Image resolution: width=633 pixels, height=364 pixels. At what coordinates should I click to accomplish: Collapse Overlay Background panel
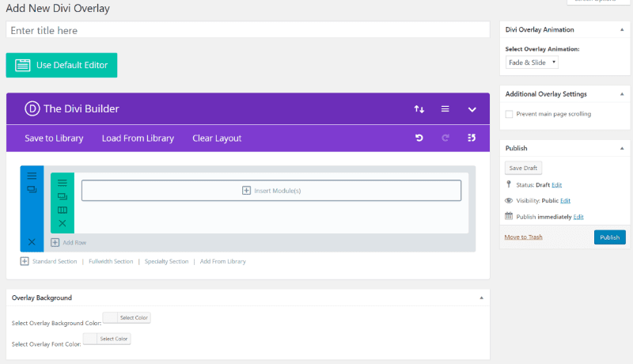pyautogui.click(x=482, y=298)
